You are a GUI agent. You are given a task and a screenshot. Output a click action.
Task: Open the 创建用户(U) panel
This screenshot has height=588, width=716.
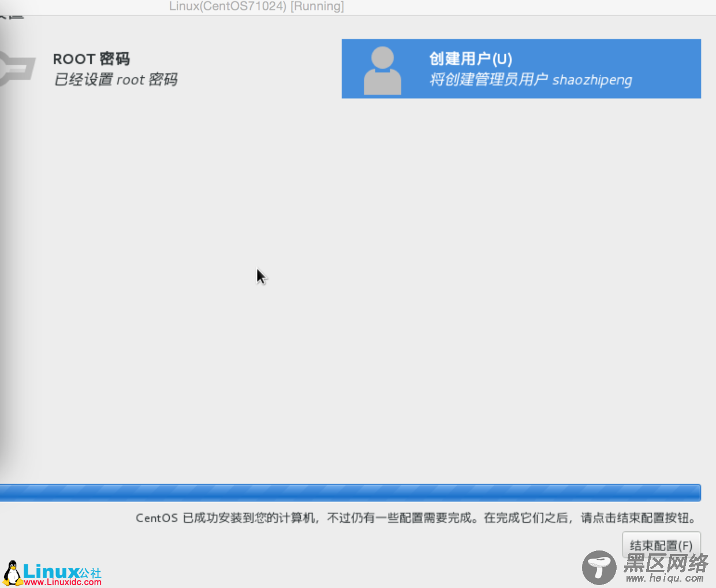point(521,69)
